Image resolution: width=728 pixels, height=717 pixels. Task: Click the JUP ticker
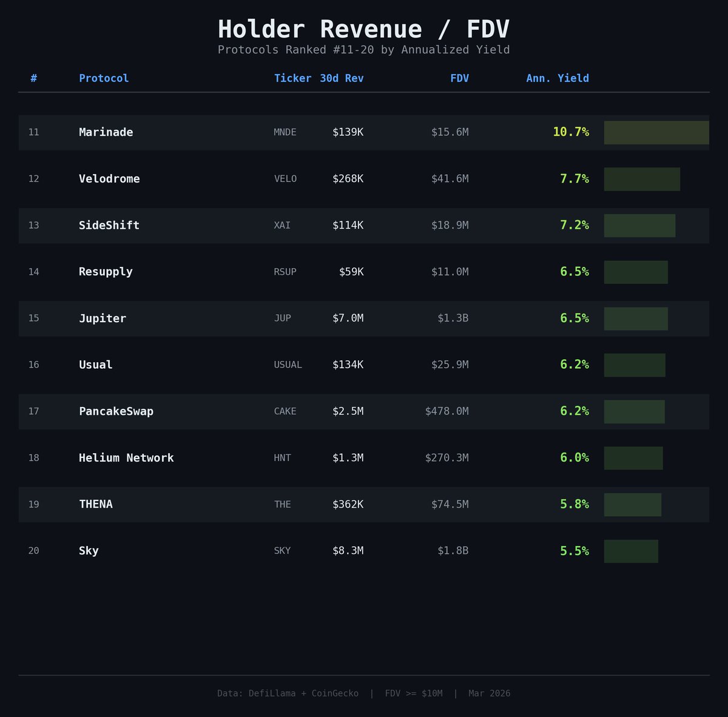tap(282, 318)
